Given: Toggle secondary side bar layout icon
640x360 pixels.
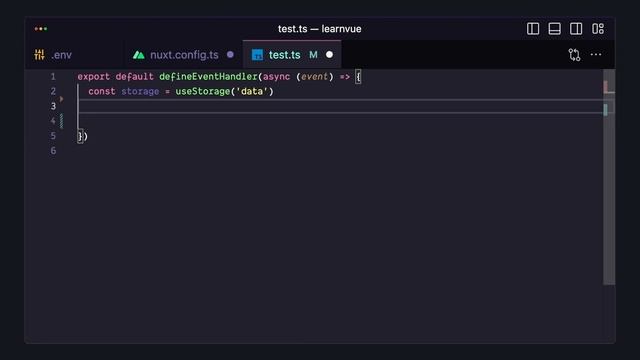Looking at the screenshot, I should point(576,29).
